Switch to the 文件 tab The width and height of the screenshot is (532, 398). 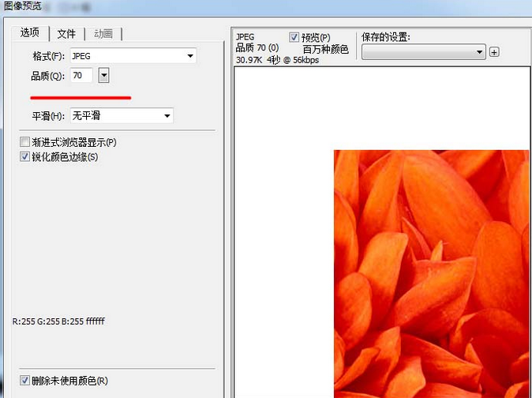click(x=67, y=33)
